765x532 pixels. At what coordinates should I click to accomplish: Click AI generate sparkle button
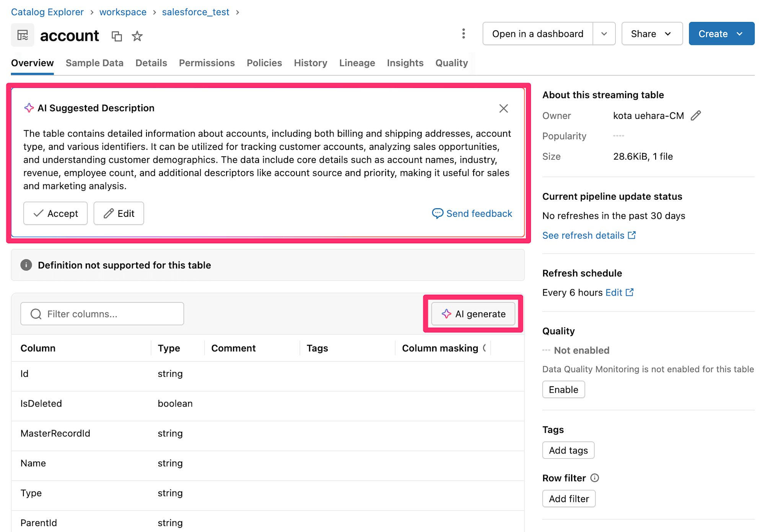click(x=473, y=314)
